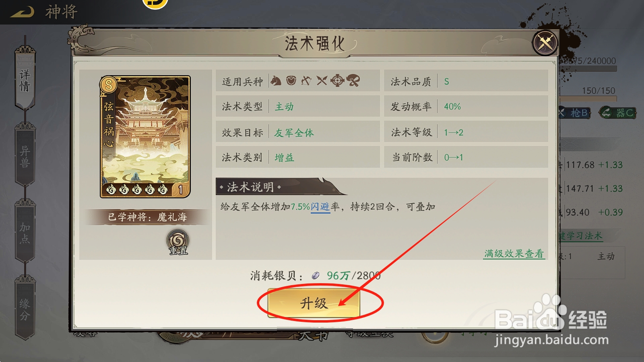
Task: Open the 缘分 side tab
Action: [25, 309]
